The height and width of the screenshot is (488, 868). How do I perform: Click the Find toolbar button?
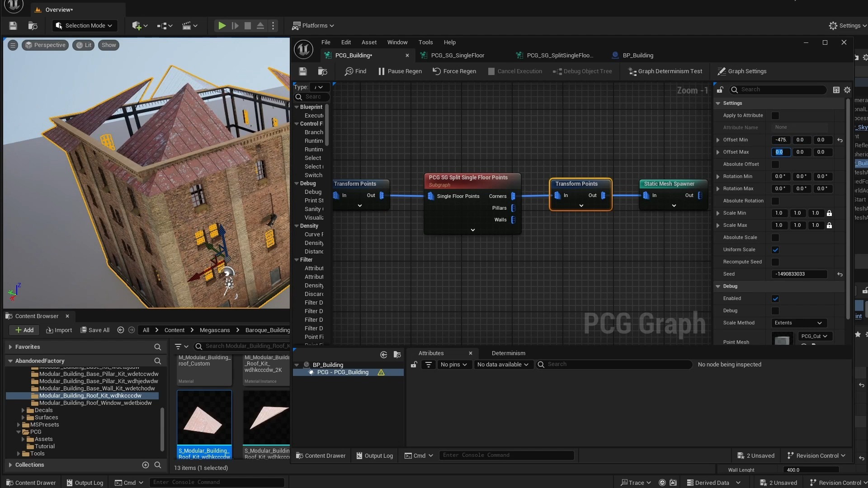pos(355,71)
